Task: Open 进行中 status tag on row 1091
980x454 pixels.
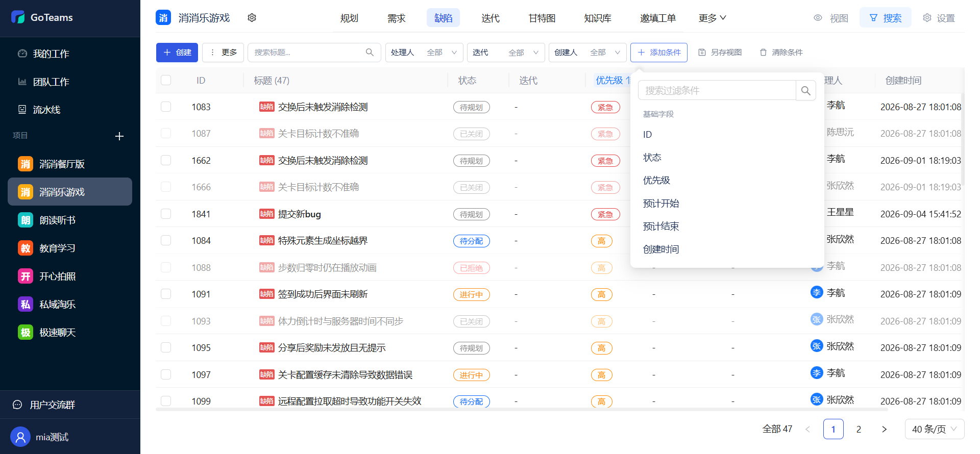Action: pos(472,294)
